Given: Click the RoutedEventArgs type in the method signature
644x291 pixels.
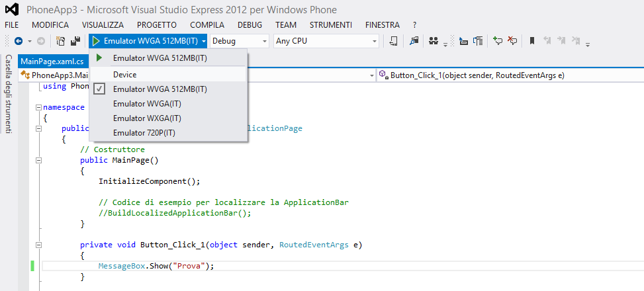Looking at the screenshot, I should [314, 245].
